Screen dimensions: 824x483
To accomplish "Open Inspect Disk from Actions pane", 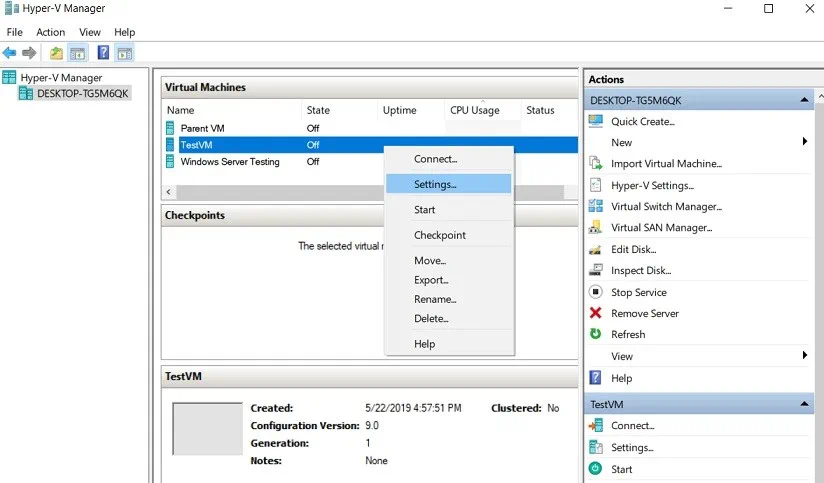I will coord(641,270).
